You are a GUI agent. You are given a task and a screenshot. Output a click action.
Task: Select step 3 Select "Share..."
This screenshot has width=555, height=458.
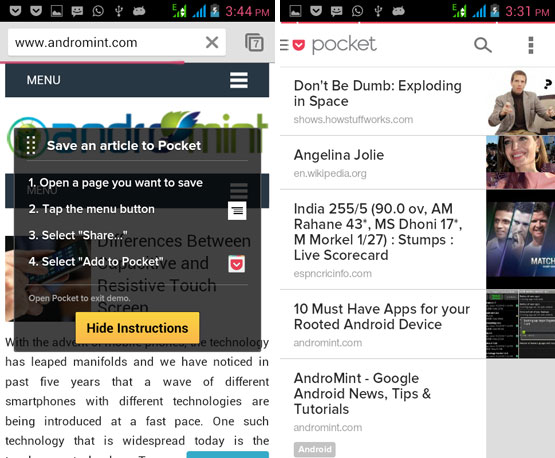tap(78, 235)
